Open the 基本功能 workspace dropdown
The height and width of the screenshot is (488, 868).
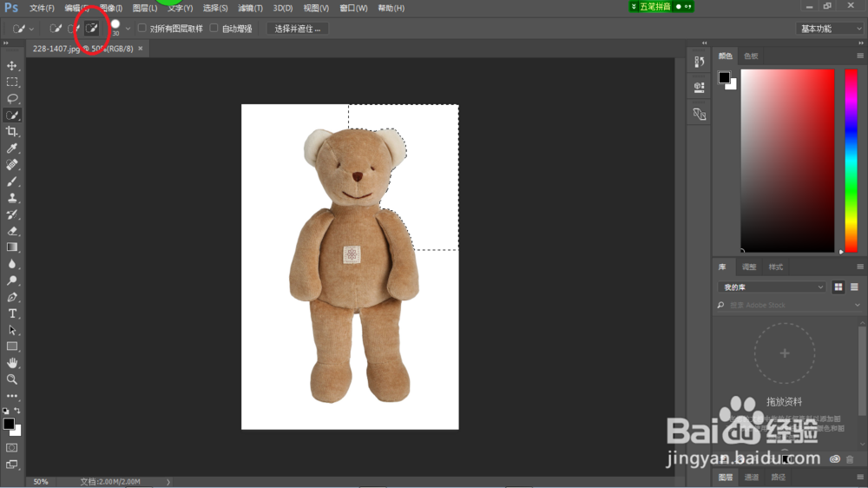point(829,29)
